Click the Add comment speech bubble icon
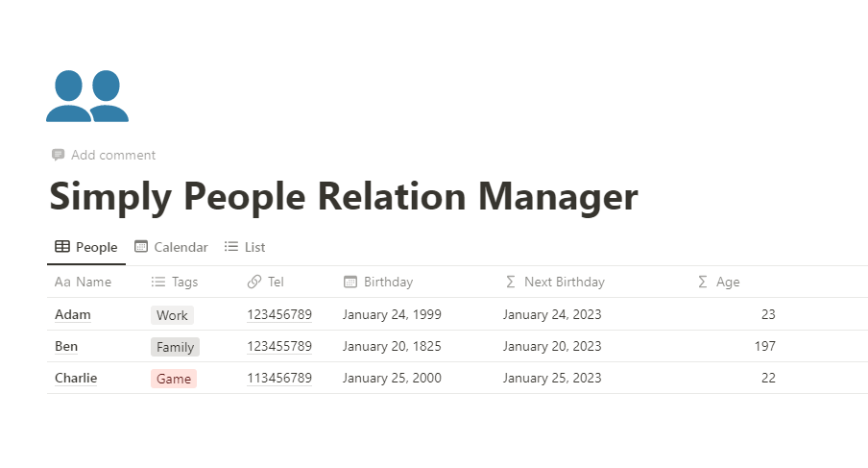The image size is (868, 468). pos(58,155)
